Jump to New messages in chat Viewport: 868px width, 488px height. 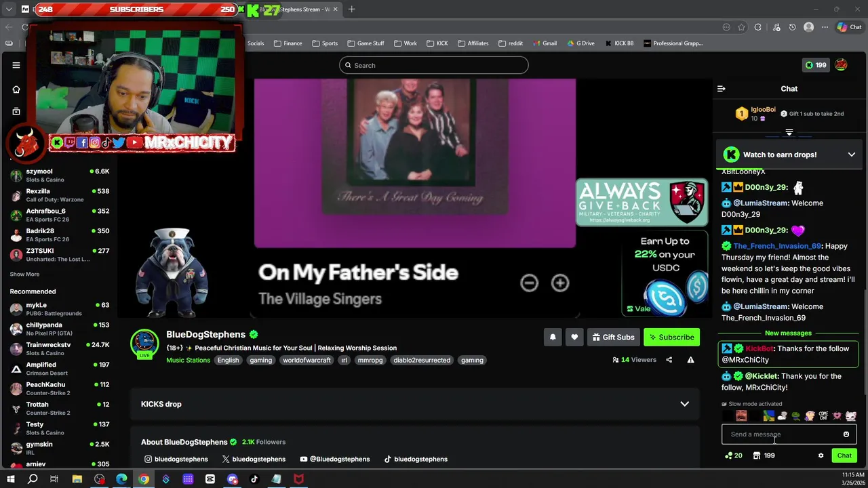point(788,333)
